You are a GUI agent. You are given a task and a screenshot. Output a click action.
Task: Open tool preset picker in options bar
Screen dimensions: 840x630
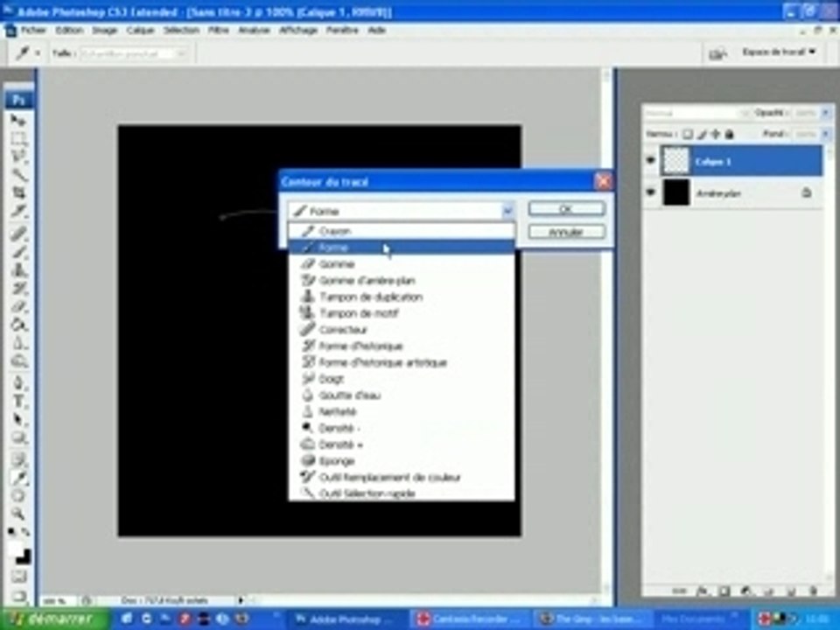[27, 53]
